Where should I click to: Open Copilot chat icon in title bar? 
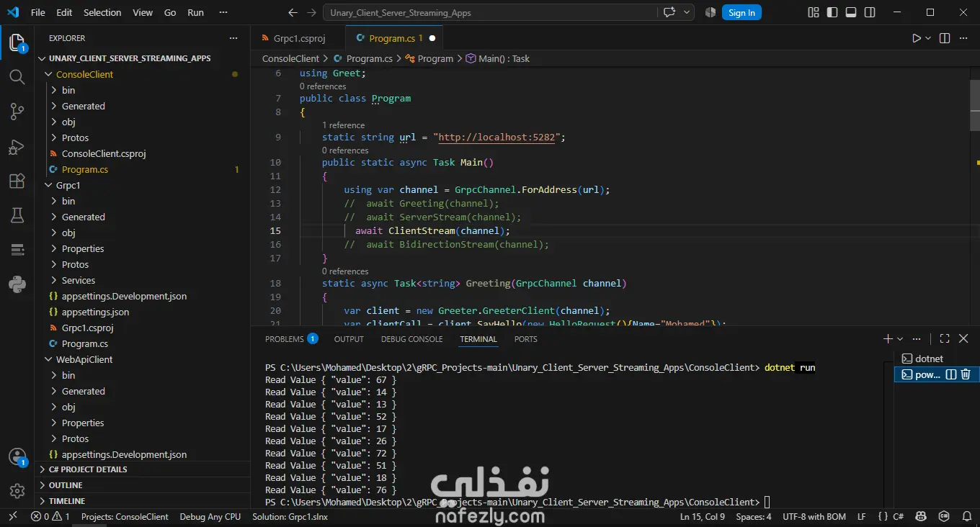[669, 12]
